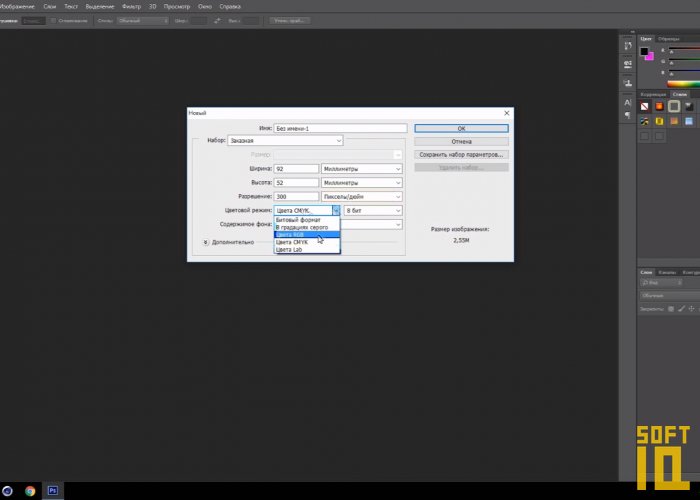Click the magenta background color swatch
This screenshot has height=500, width=700.
coord(650,57)
